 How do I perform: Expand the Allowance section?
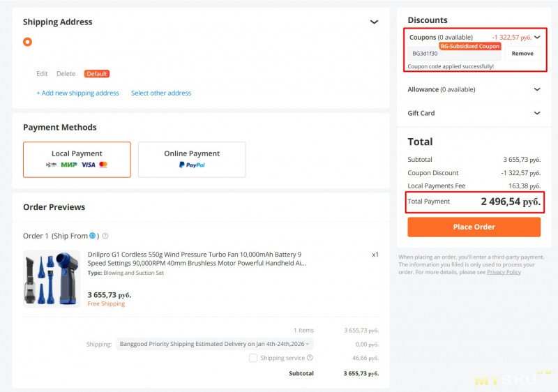[x=536, y=89]
